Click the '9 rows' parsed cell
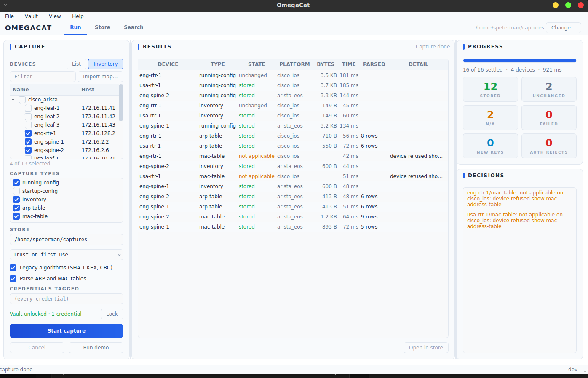 [x=369, y=217]
